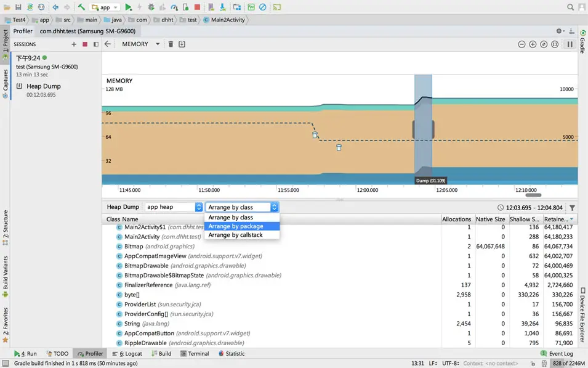Select the byte[] class row
This screenshot has height=368, width=588.
pyautogui.click(x=340, y=295)
